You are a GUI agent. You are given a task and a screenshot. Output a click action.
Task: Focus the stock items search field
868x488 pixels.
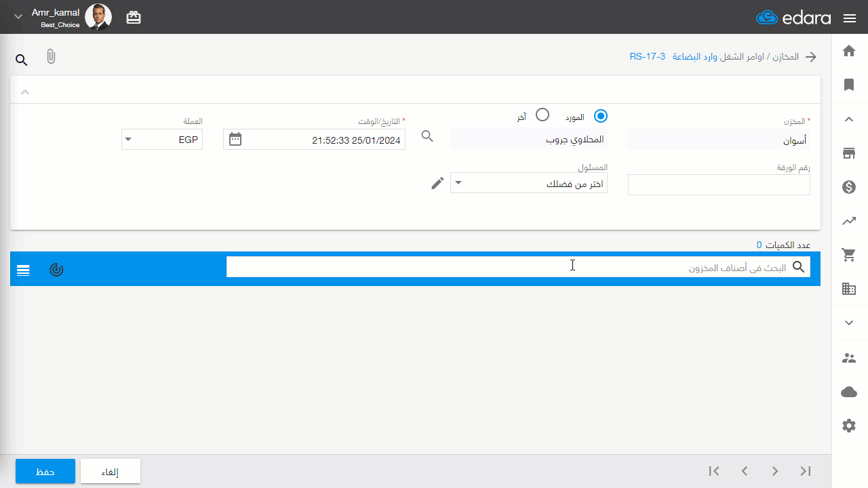pos(518,267)
